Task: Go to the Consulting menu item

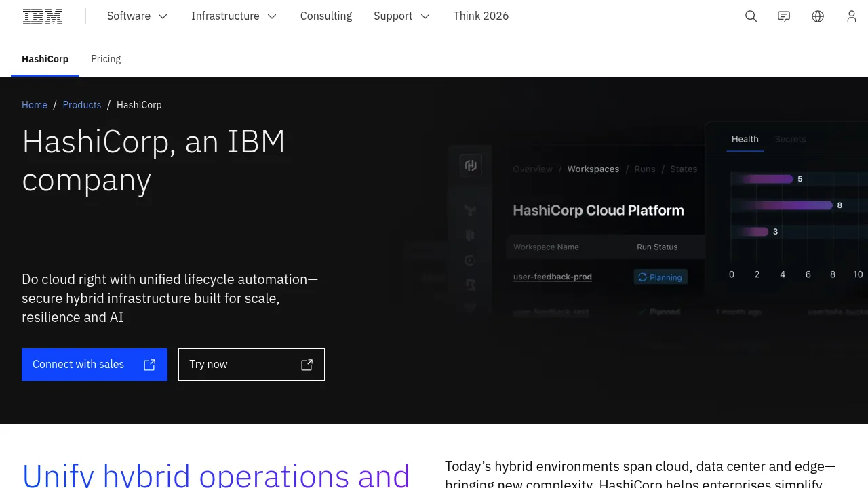Action: point(326,16)
